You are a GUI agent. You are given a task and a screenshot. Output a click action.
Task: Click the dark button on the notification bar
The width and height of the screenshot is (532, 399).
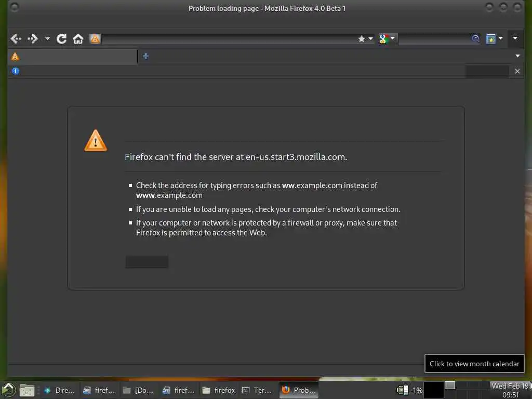coord(487,71)
